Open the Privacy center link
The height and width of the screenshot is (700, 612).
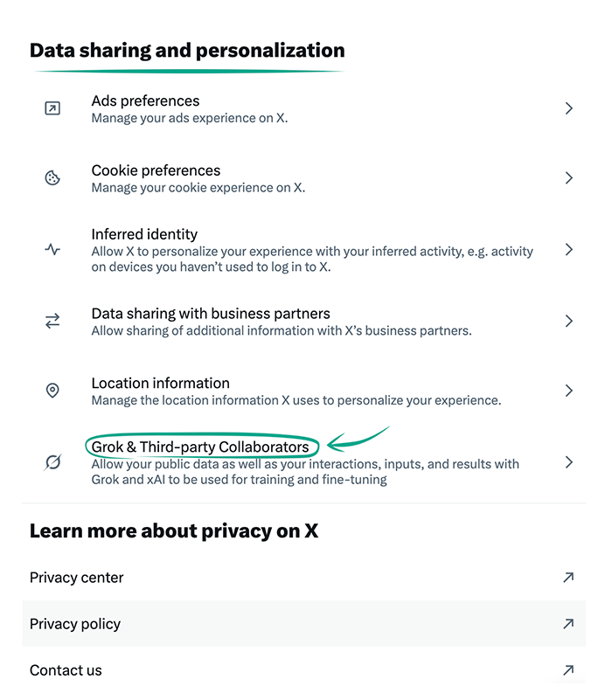(x=77, y=578)
